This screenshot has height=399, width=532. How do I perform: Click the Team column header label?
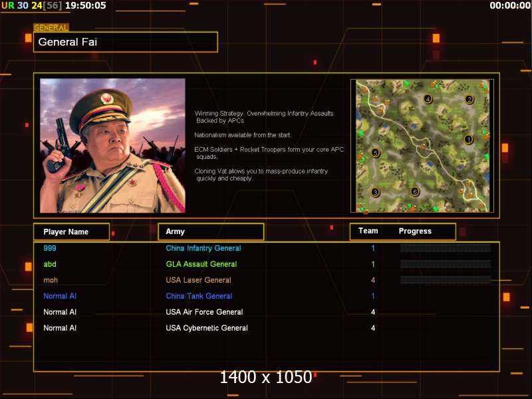pyautogui.click(x=368, y=231)
